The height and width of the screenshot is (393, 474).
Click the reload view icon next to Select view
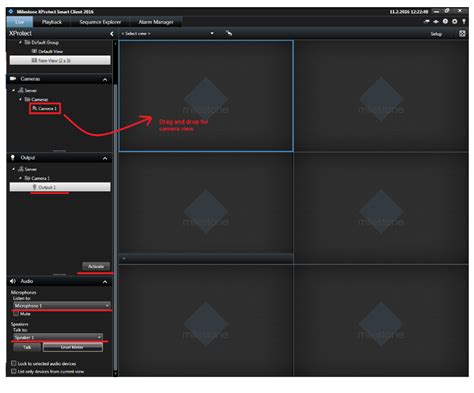pyautogui.click(x=229, y=33)
